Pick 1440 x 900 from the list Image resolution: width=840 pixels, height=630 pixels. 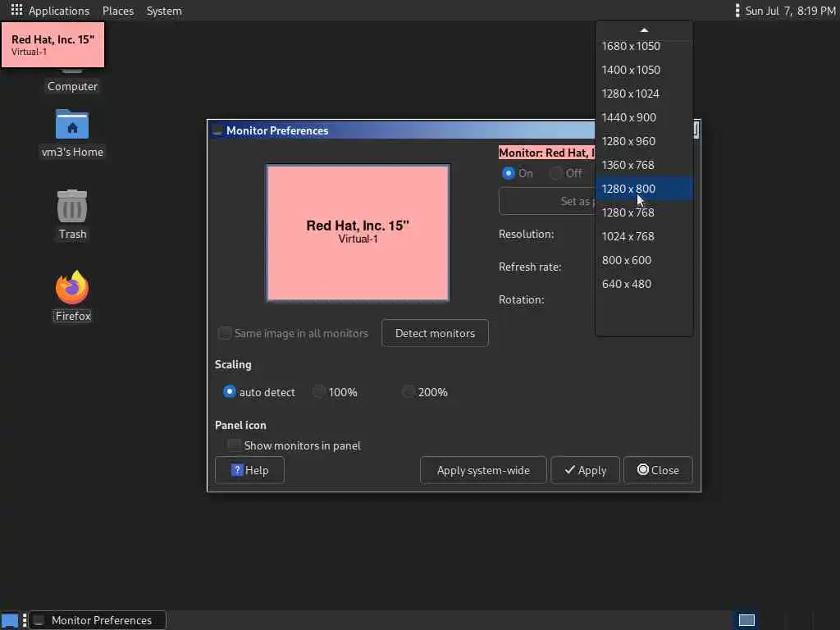[644, 117]
